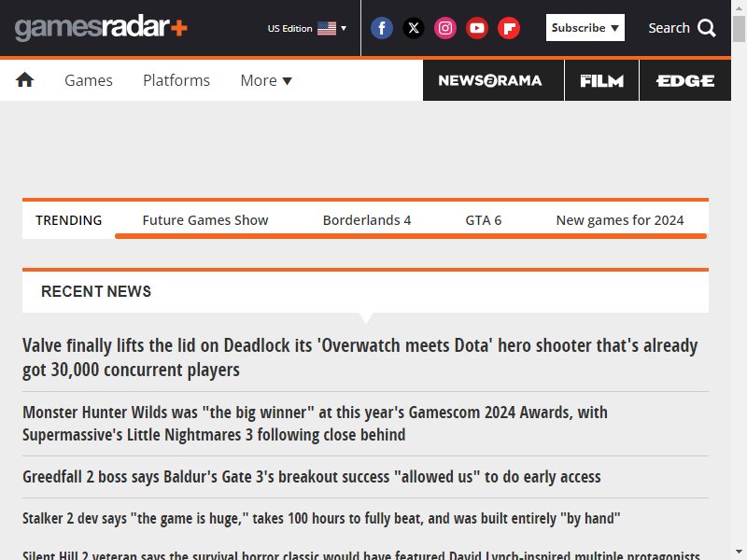Open the YouTube social icon

click(477, 28)
